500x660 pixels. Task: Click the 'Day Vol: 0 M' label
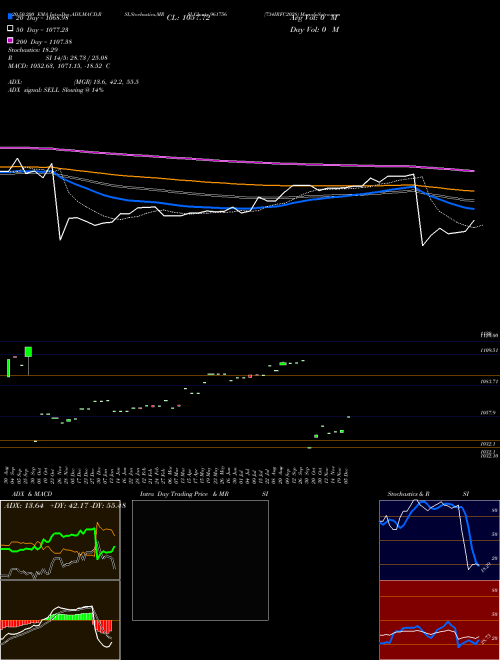pyautogui.click(x=315, y=29)
